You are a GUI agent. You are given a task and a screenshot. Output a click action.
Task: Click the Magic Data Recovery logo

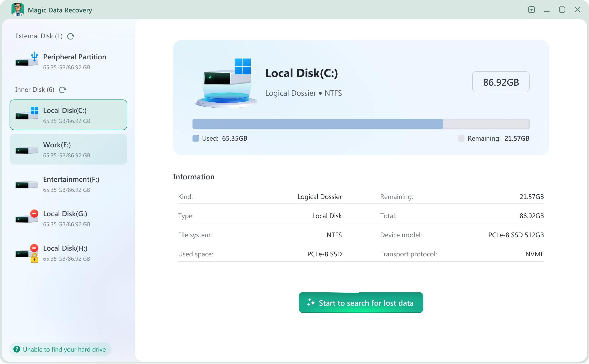17,10
